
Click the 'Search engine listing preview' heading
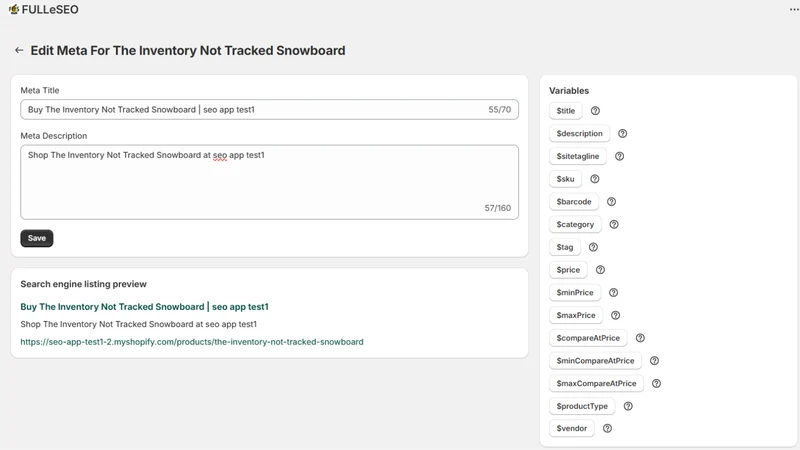[x=84, y=284]
